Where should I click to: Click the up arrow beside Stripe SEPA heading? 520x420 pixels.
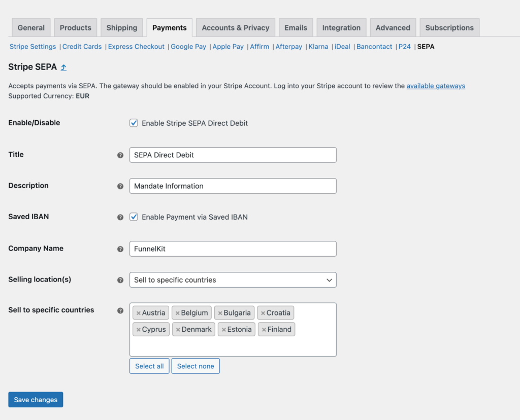63,66
